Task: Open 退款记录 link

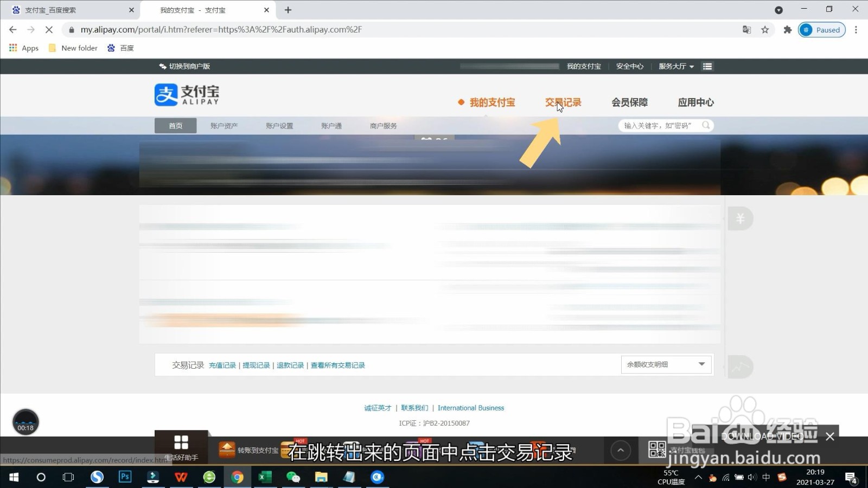Action: pyautogui.click(x=290, y=365)
